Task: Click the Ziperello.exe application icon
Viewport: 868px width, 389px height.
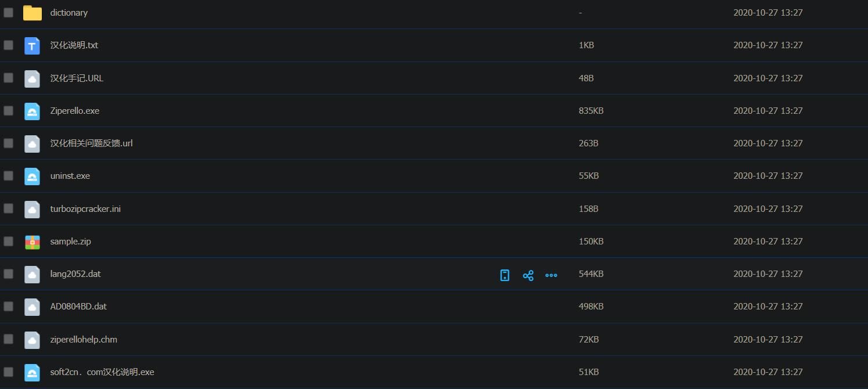Action: (x=33, y=111)
